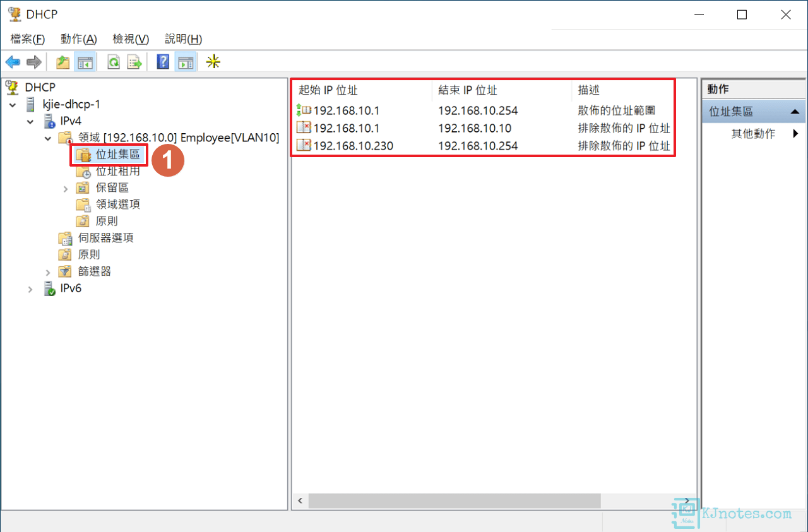Viewport: 808px width, 532px height.
Task: Maximize the DHCP window
Action: pos(742,15)
